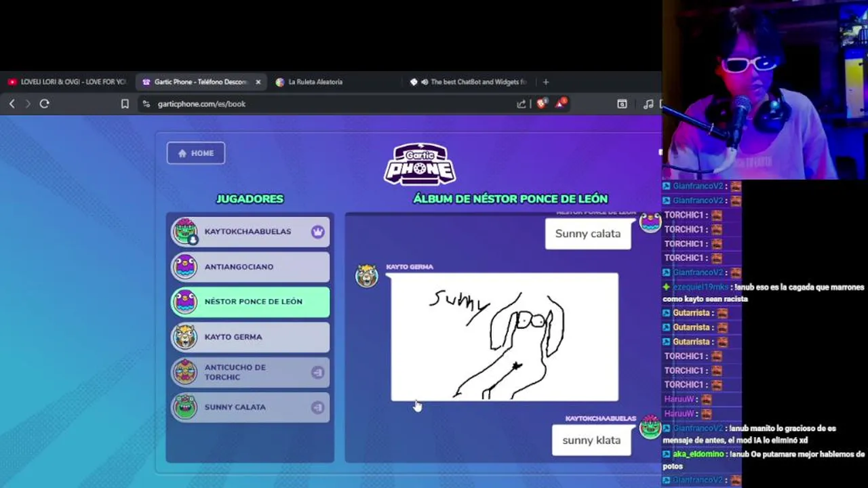This screenshot has height=488, width=868.
Task: Bookmark this page with the bookmark icon
Action: [x=125, y=104]
